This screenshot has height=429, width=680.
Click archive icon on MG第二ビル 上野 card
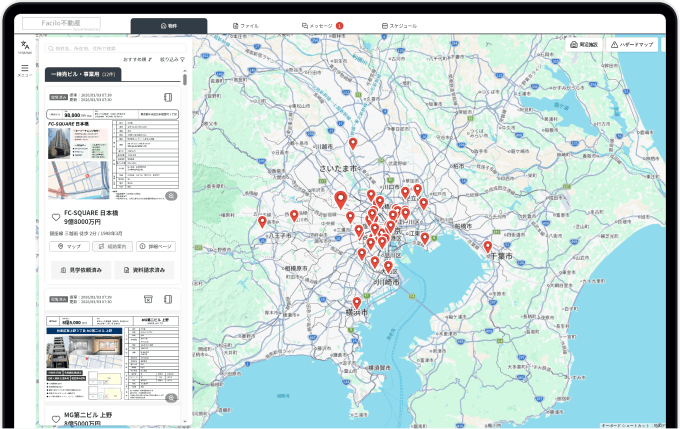(148, 299)
